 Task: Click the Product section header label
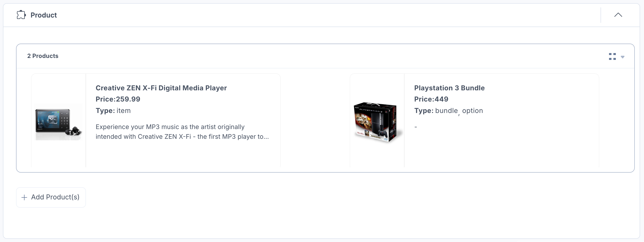coord(43,15)
